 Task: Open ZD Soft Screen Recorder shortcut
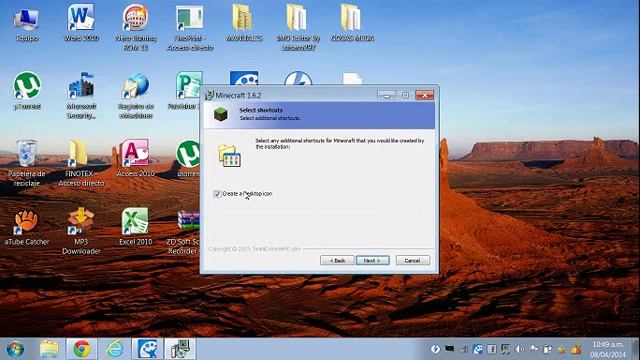click(x=183, y=232)
